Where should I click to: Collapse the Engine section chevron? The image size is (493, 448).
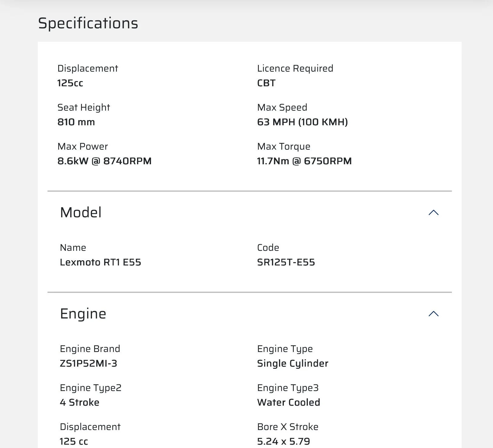(433, 314)
